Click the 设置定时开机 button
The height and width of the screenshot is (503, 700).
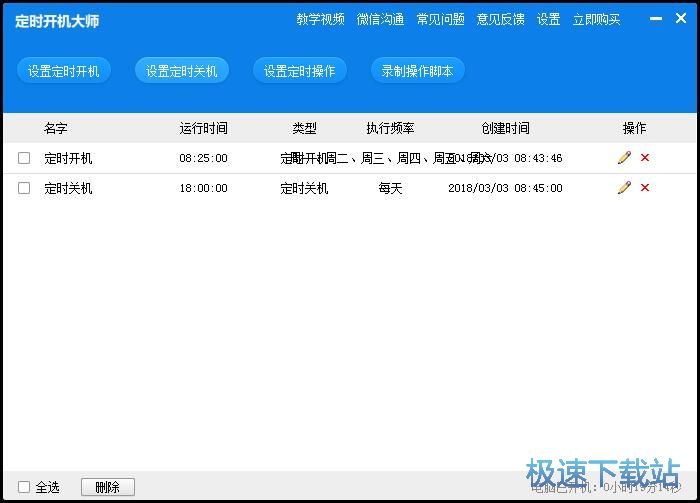point(64,71)
